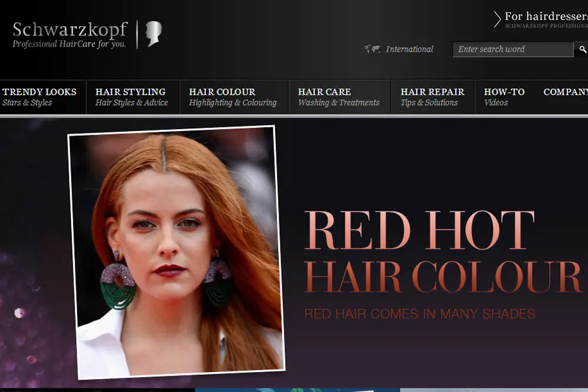Screen dimensions: 588x392
Task: Switch to the HAIR STYLING section
Action: [x=131, y=97]
